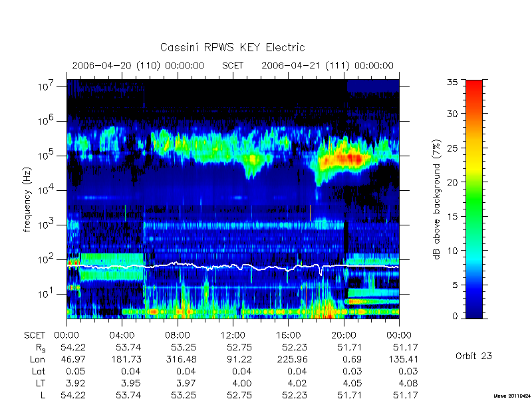
Task: Click the "Orbit 23" label
Action: 473,356
